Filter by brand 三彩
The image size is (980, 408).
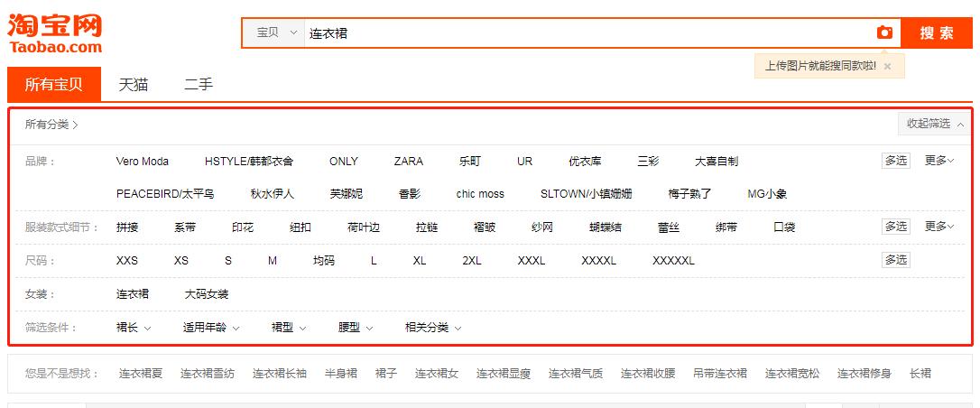[x=648, y=162]
